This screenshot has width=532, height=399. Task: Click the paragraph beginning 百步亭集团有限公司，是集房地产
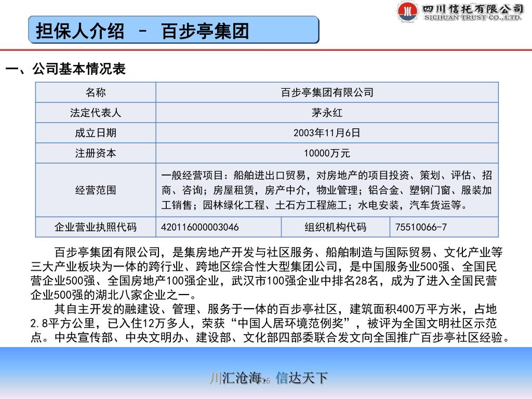point(267,273)
